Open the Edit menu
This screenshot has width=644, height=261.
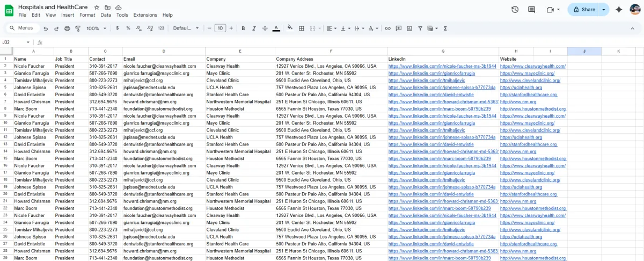click(x=36, y=15)
